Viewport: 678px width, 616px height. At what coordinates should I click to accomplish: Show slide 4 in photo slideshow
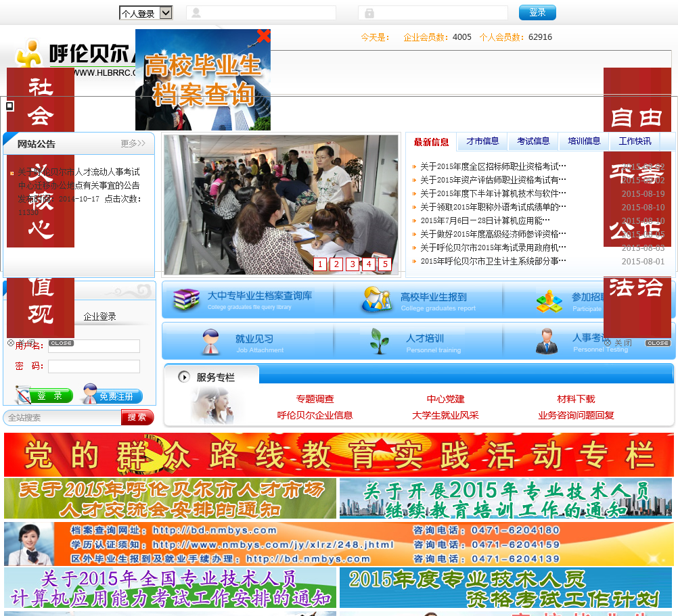click(369, 264)
